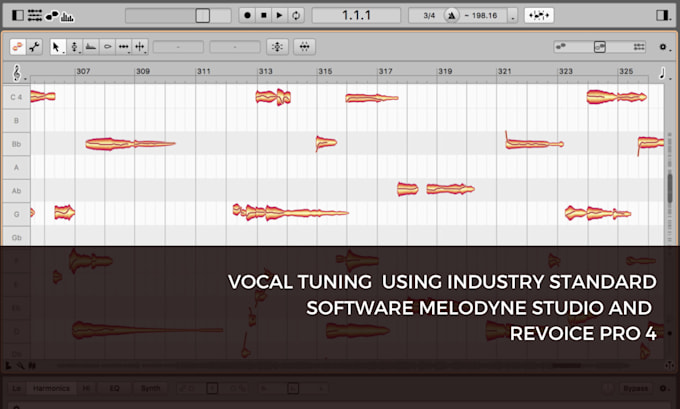Select the Ab note blob near bar 319

[x=450, y=189]
